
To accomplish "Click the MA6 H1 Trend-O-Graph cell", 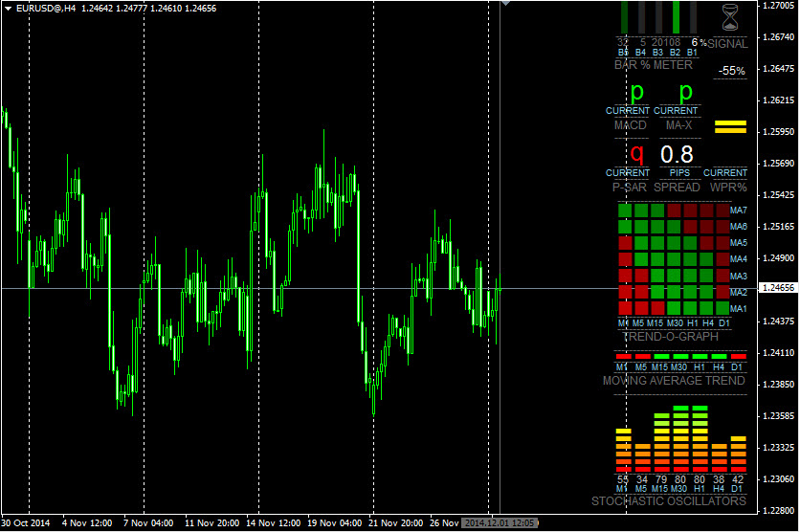I will [x=690, y=227].
